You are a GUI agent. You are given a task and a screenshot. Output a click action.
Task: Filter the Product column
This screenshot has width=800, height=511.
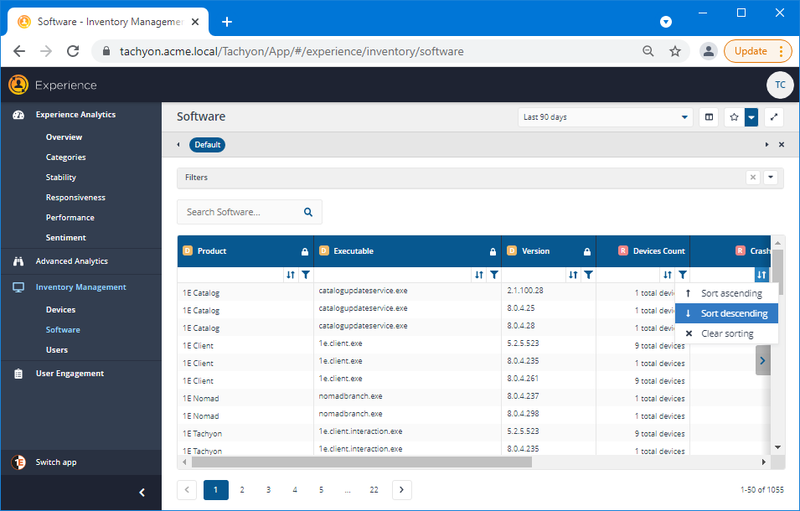click(x=306, y=275)
